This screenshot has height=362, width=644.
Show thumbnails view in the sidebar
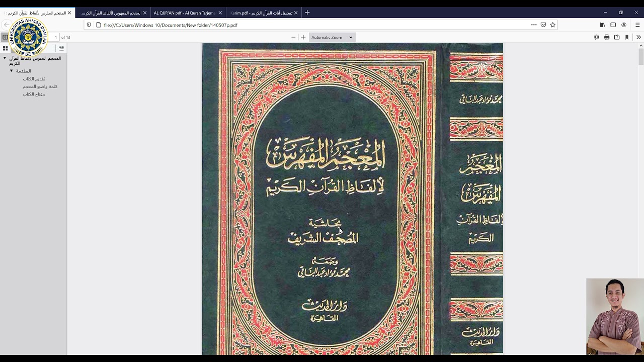click(x=5, y=48)
